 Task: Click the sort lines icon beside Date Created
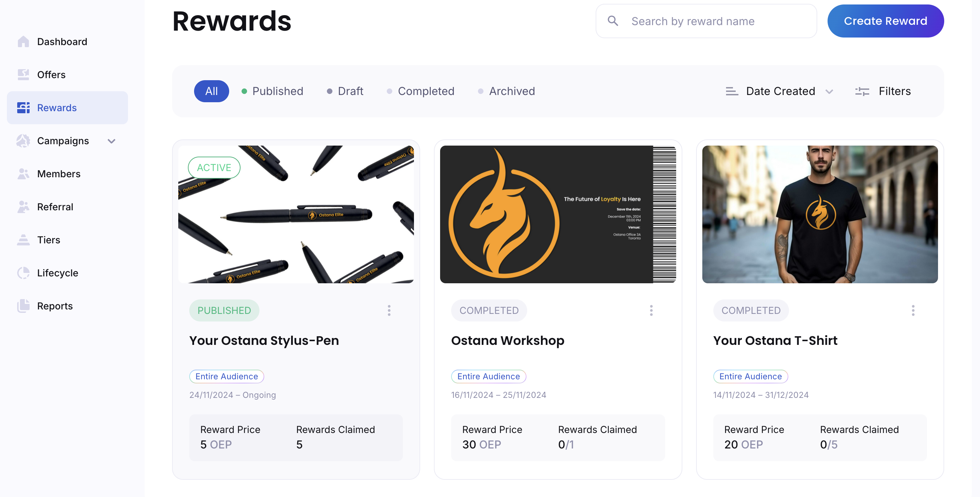[x=732, y=91]
